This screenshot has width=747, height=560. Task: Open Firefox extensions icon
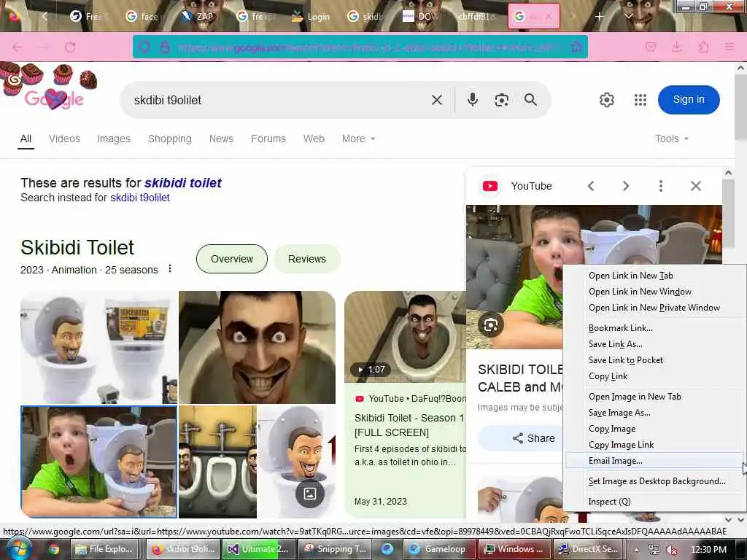coord(703,47)
